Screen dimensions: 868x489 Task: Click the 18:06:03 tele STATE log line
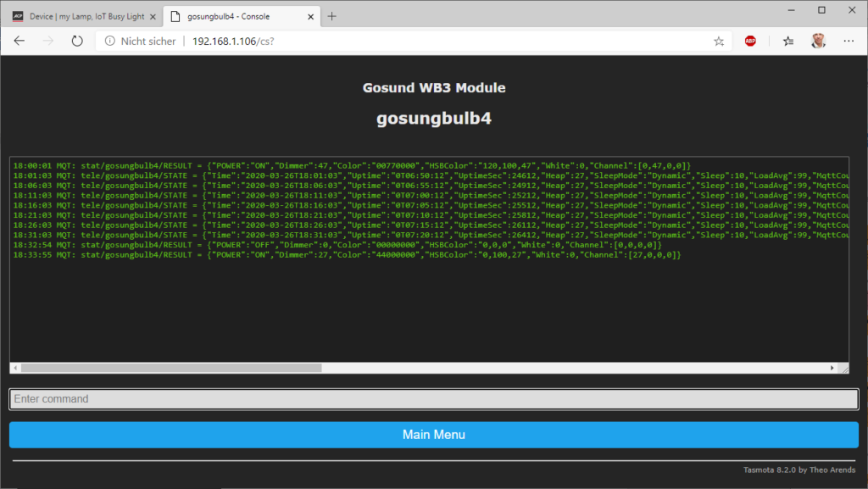(431, 186)
